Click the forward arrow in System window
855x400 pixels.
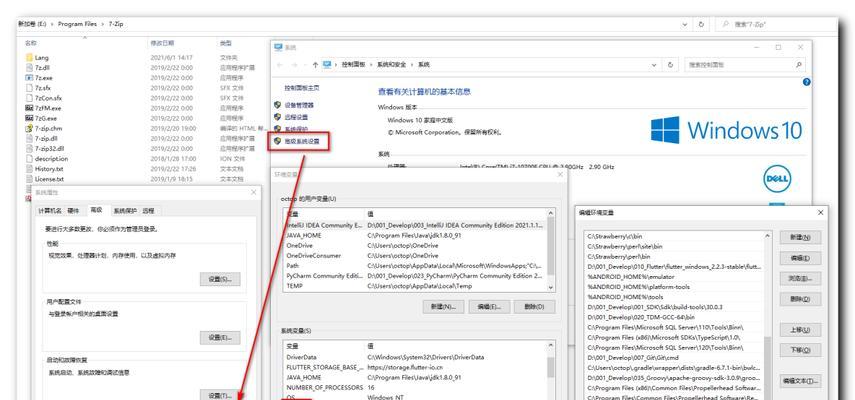(x=294, y=64)
